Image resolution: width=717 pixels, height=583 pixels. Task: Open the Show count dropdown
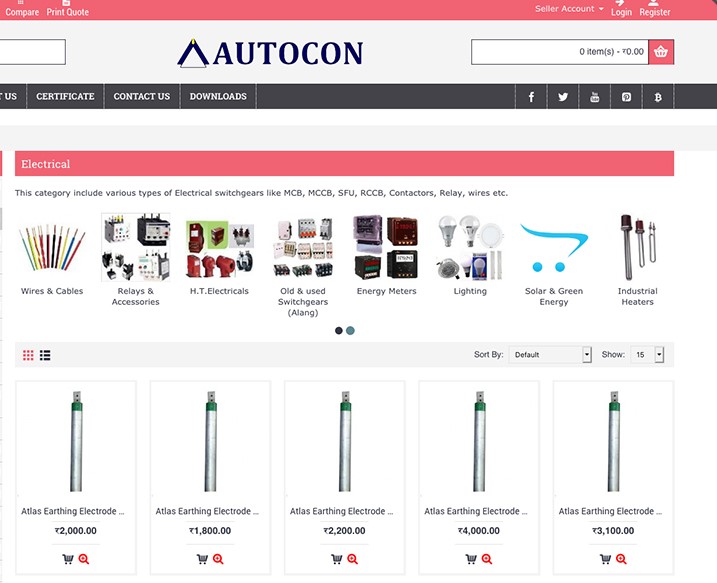[647, 354]
